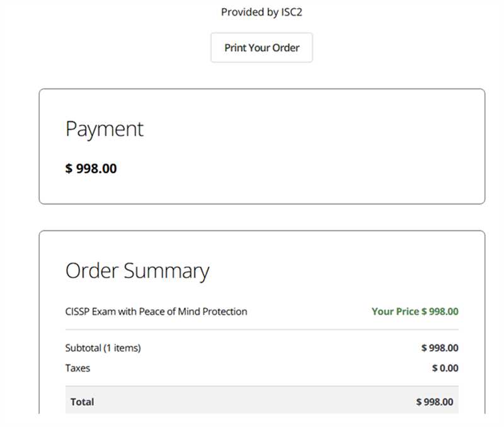Click the Payment heading
The height and width of the screenshot is (427, 504).
pos(105,129)
